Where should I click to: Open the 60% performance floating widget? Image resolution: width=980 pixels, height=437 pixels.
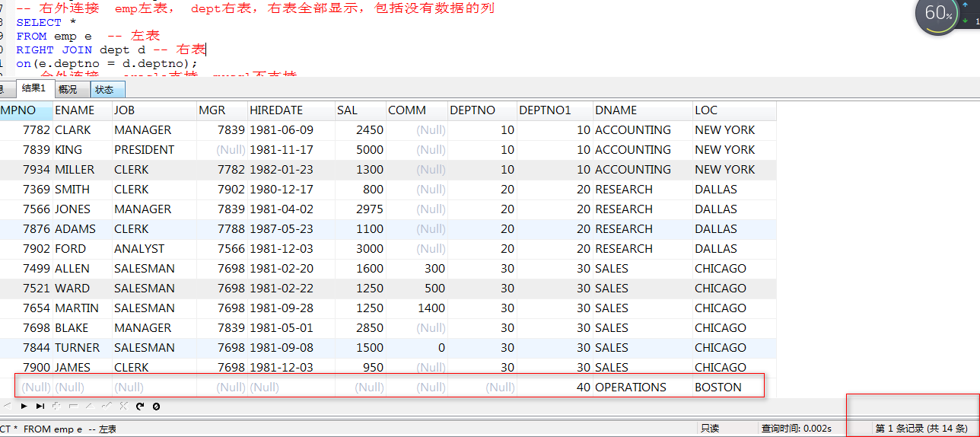pos(937,14)
